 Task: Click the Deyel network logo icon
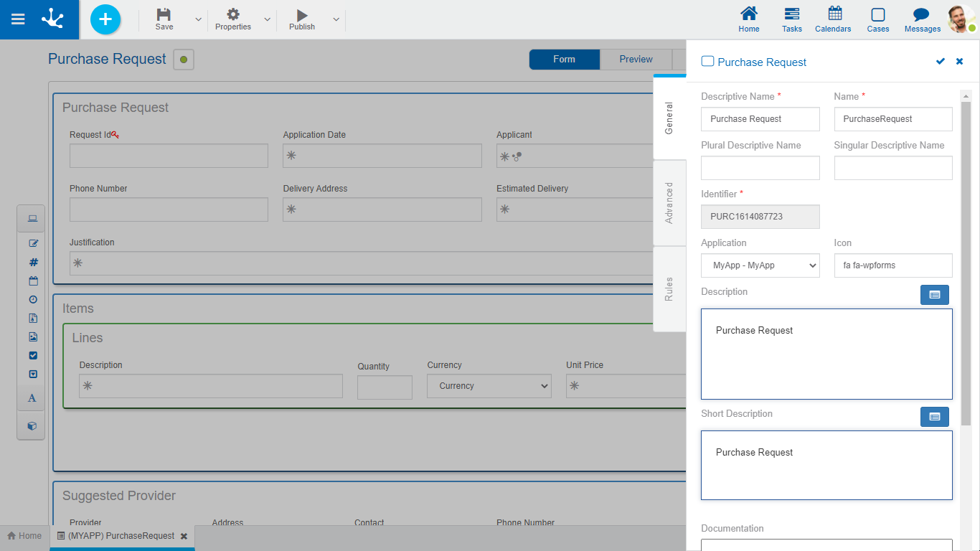[52, 19]
